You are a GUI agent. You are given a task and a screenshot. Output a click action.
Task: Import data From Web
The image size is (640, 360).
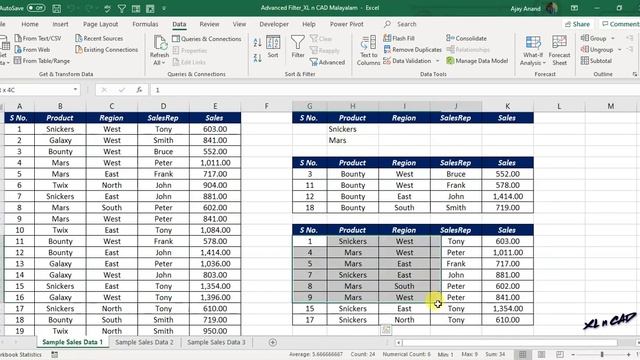point(32,49)
